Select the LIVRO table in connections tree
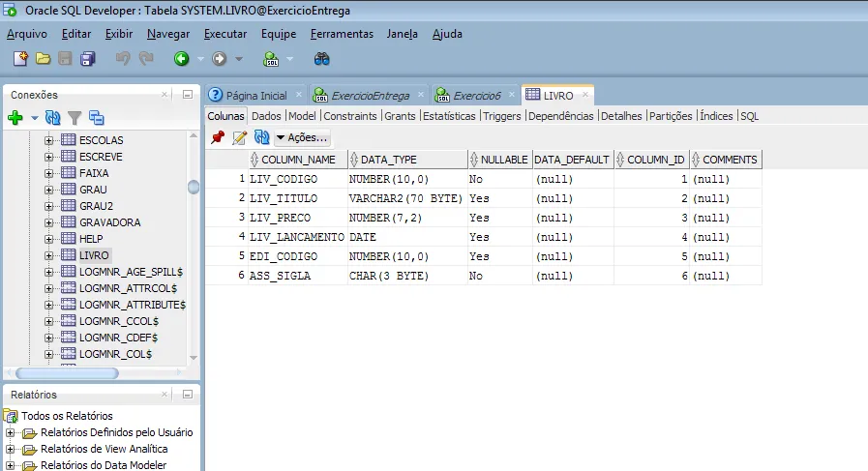The image size is (868, 471). coord(94,255)
